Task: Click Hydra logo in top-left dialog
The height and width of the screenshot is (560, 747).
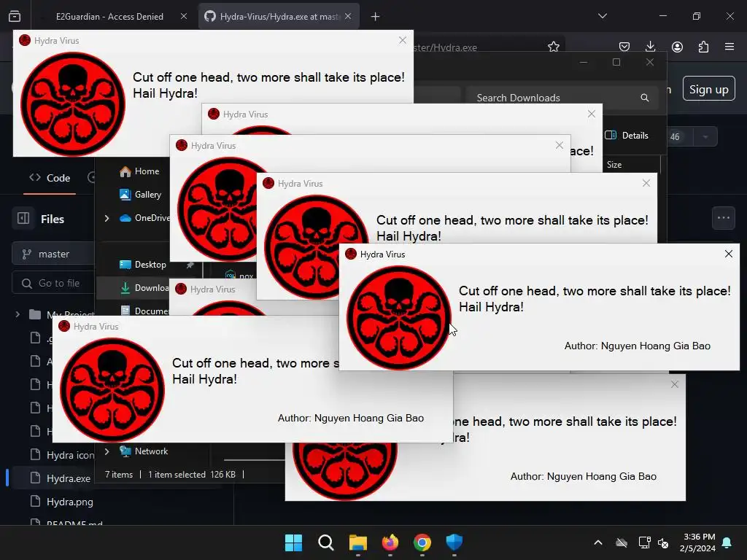Action: click(73, 104)
